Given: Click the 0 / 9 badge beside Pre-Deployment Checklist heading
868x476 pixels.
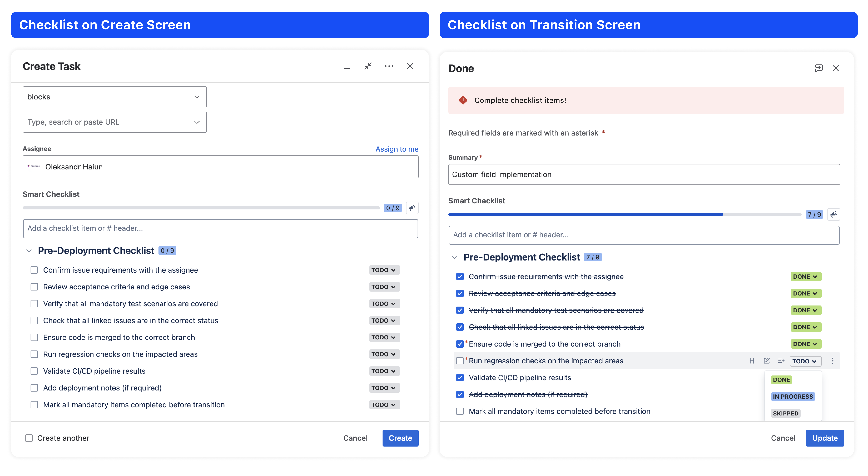Looking at the screenshot, I should click(167, 251).
